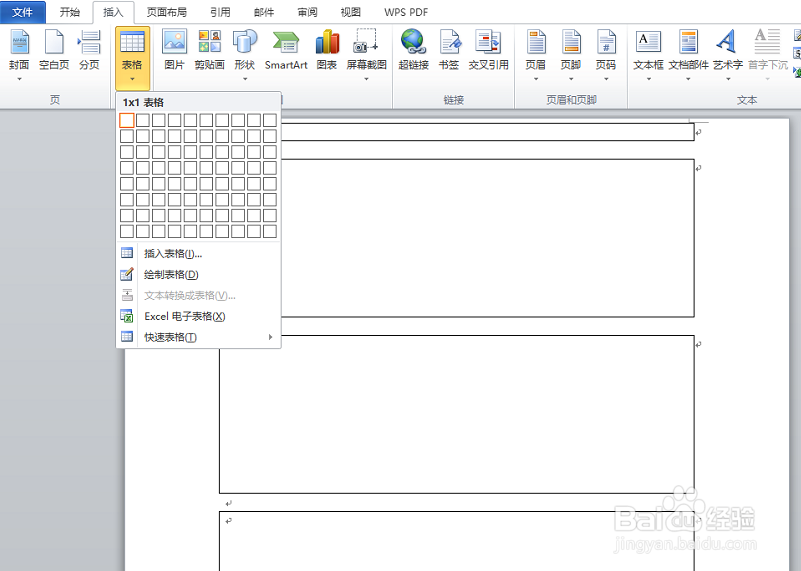Click the 首字下沉 drop cap icon
The width and height of the screenshot is (801, 571).
pos(767,42)
